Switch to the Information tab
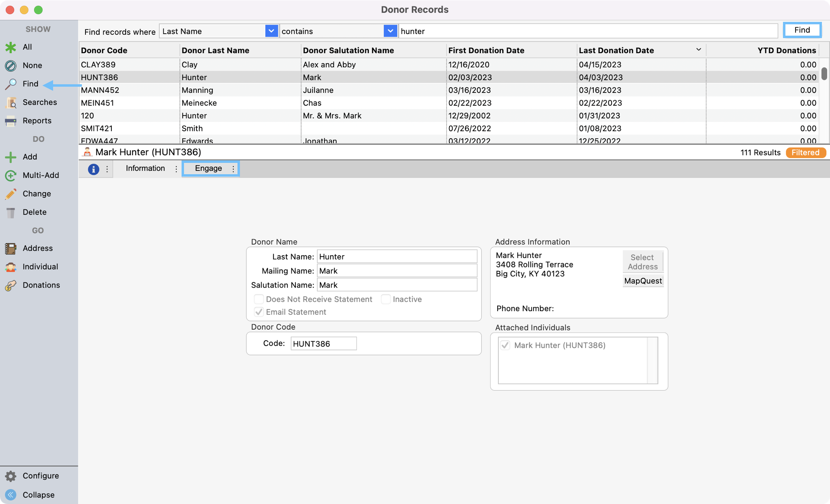Screen dimensions: 830x504 click(145, 169)
